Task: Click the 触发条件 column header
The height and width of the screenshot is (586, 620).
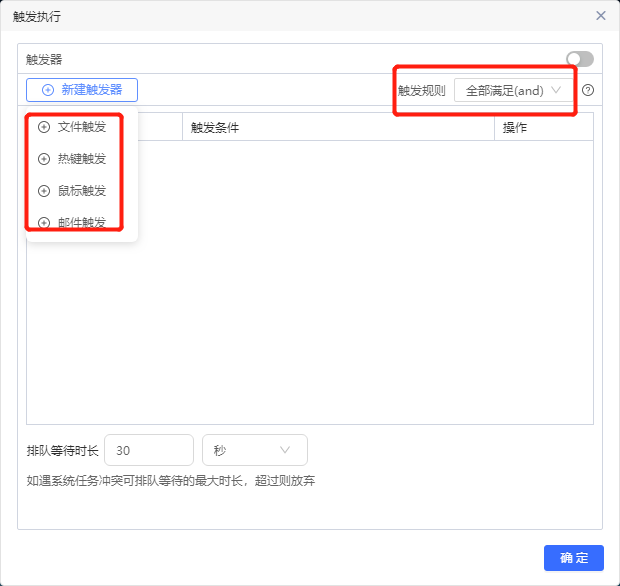Action: coord(338,128)
